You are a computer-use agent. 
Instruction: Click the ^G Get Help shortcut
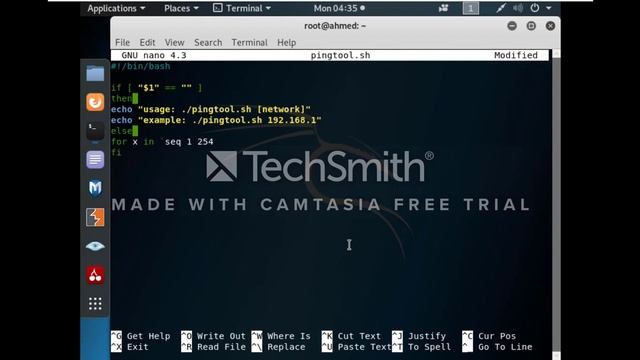(x=141, y=336)
